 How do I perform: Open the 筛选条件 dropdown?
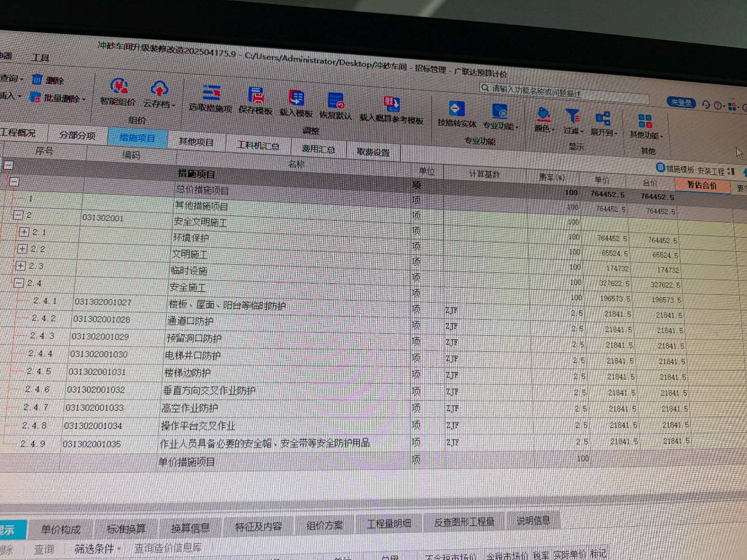(x=98, y=548)
